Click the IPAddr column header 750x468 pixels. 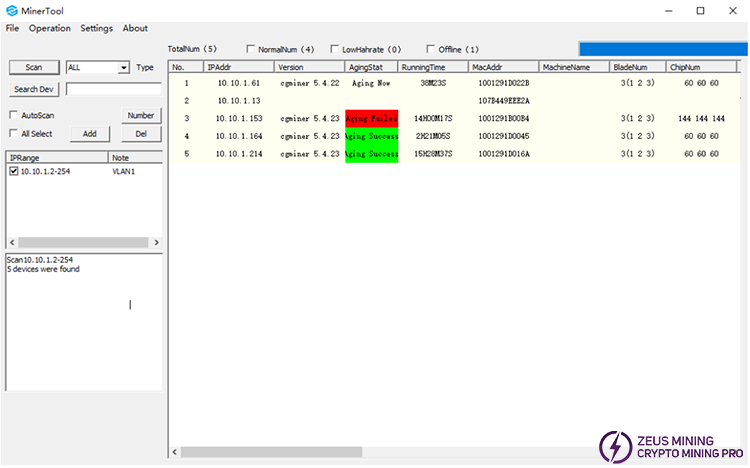point(238,67)
